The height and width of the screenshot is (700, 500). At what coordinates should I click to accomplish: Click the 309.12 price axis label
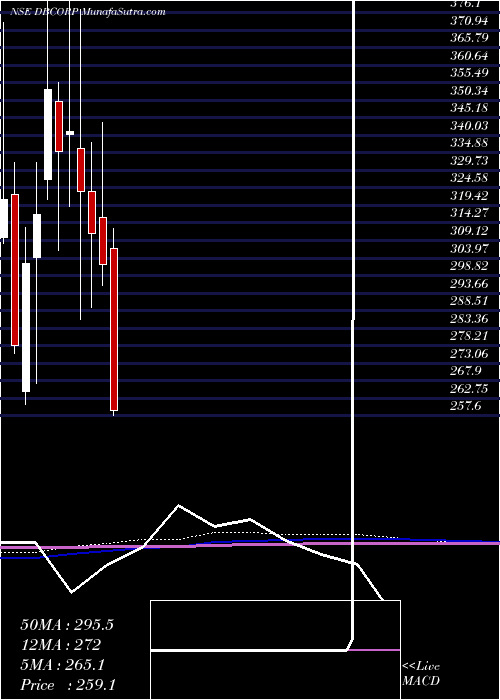470,231
